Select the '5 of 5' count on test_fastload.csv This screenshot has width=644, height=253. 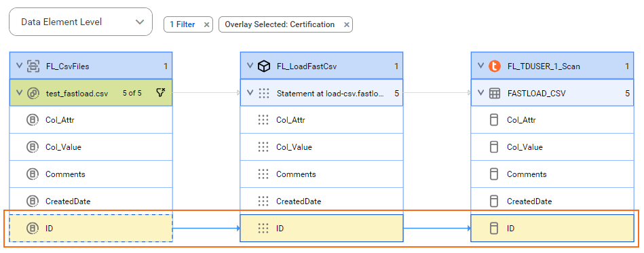click(x=132, y=93)
